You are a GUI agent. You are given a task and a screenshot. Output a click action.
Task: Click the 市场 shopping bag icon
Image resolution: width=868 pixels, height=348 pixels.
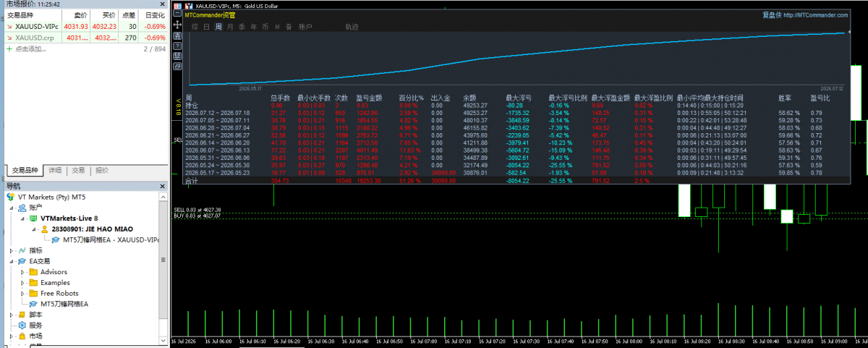(22, 336)
